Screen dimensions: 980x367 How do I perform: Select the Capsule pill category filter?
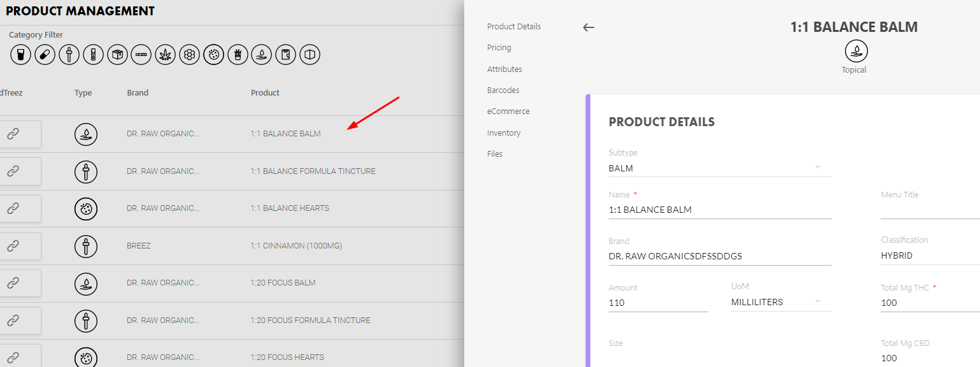[x=45, y=55]
